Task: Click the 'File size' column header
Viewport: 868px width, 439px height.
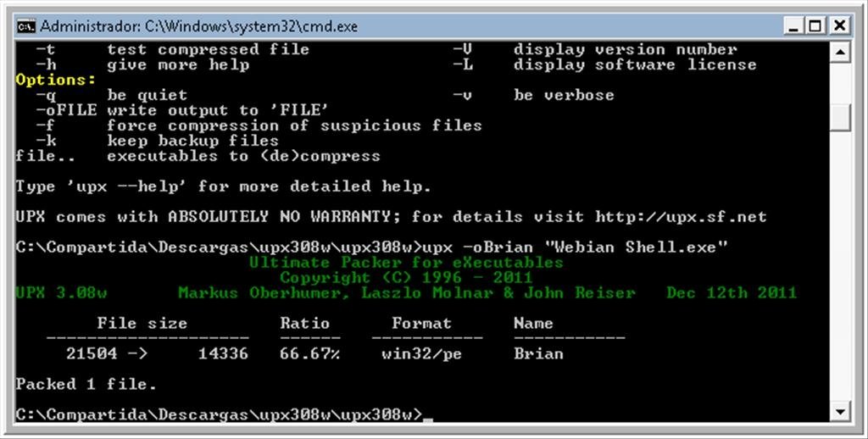Action: 142,323
